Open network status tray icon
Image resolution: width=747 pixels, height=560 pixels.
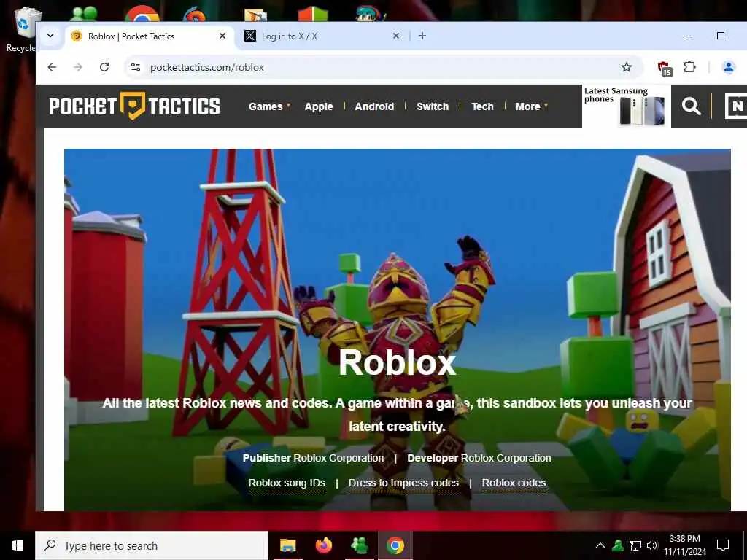point(635,545)
